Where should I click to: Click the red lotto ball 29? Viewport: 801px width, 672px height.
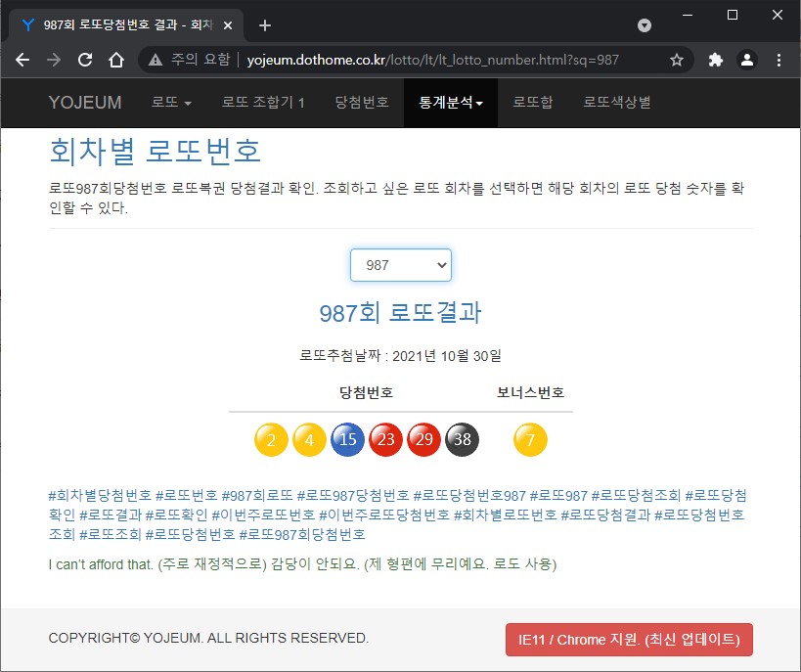[x=424, y=439]
